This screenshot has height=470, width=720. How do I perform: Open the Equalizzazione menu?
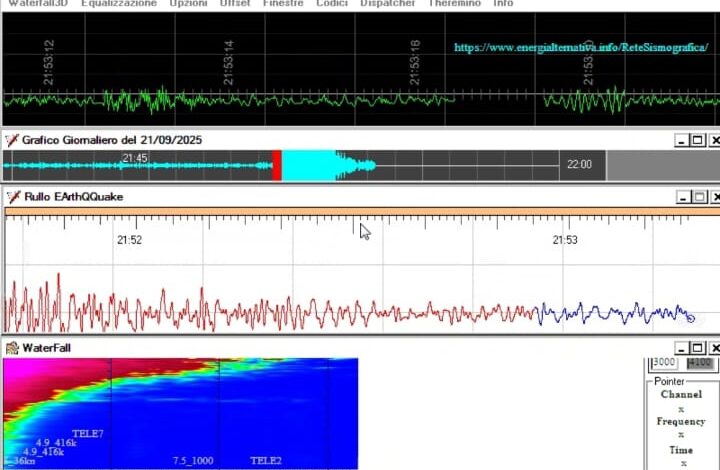tap(119, 4)
